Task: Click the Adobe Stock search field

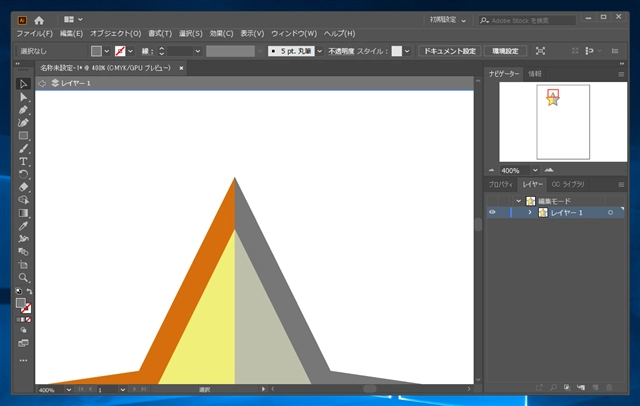Action: click(527, 20)
